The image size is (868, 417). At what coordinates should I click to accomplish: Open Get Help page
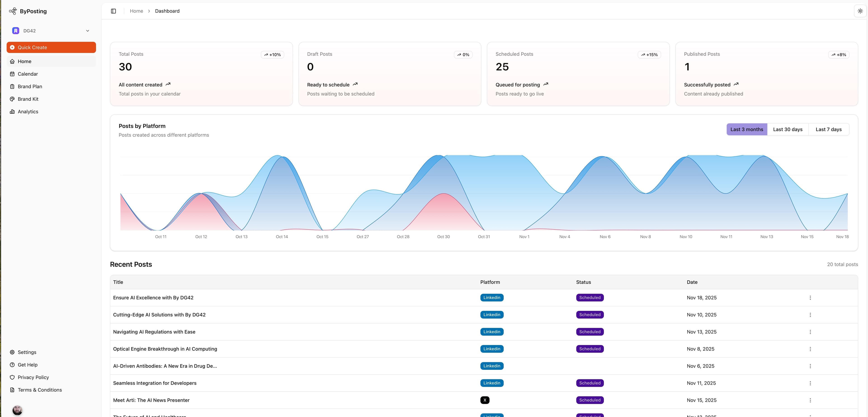point(27,365)
